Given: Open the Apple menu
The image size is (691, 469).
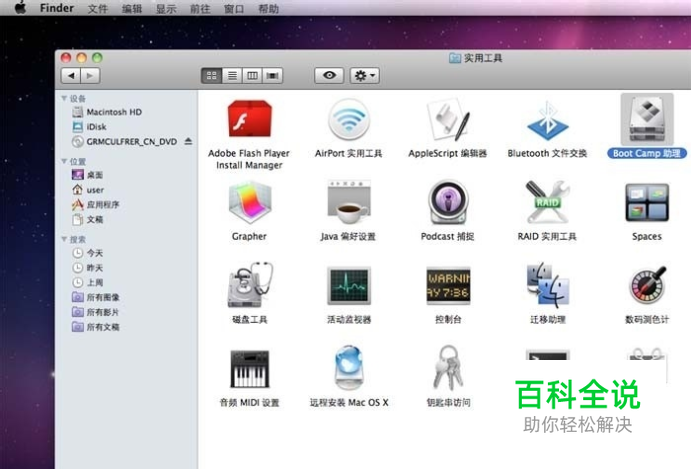Looking at the screenshot, I should pos(20,7).
